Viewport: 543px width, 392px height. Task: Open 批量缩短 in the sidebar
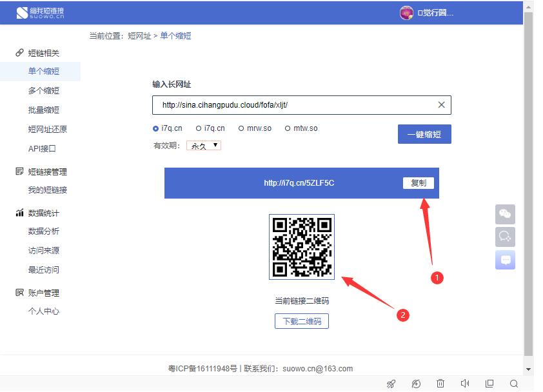click(x=44, y=110)
